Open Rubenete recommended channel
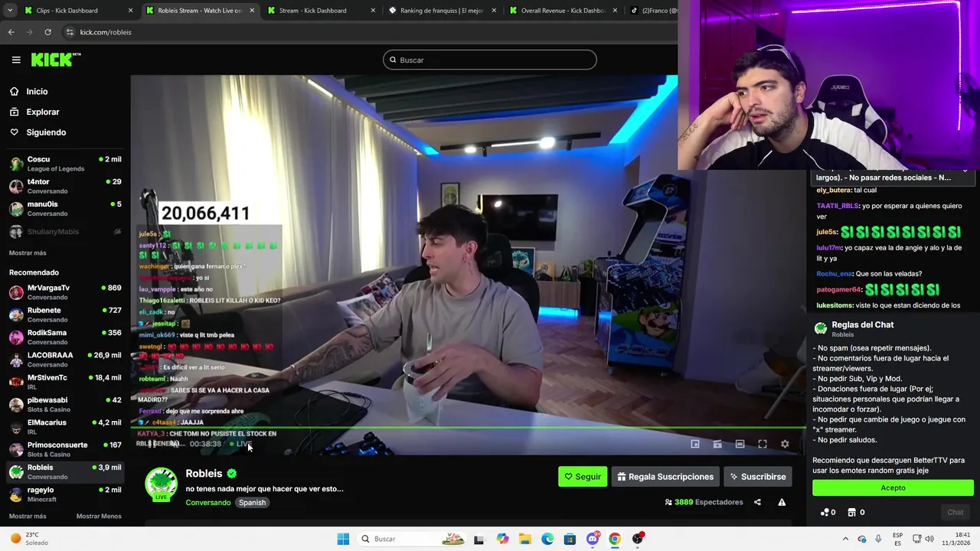This screenshot has height=551, width=980. [x=65, y=315]
